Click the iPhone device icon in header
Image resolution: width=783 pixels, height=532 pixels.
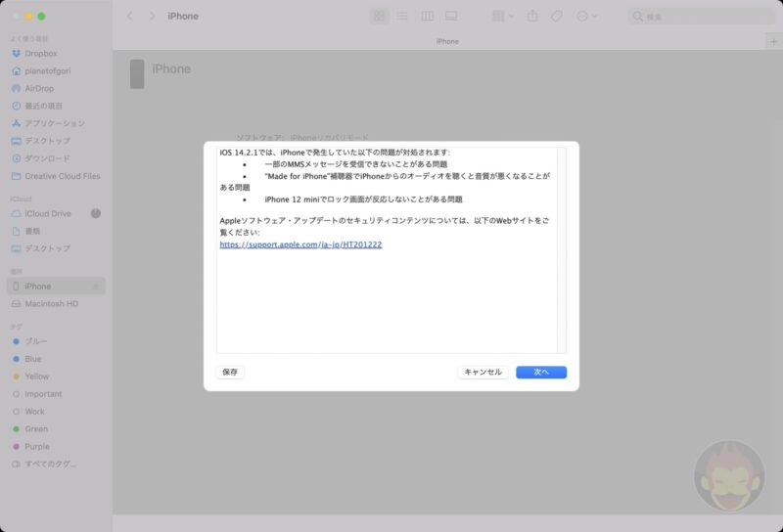point(137,74)
